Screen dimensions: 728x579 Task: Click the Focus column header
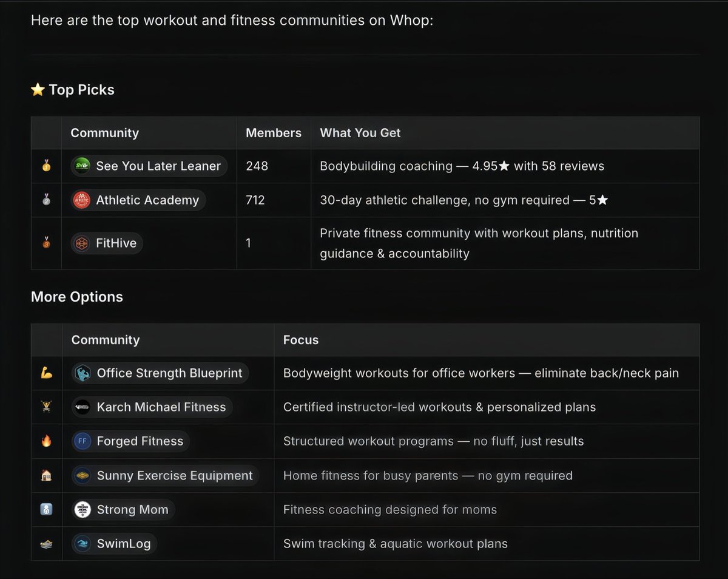301,340
